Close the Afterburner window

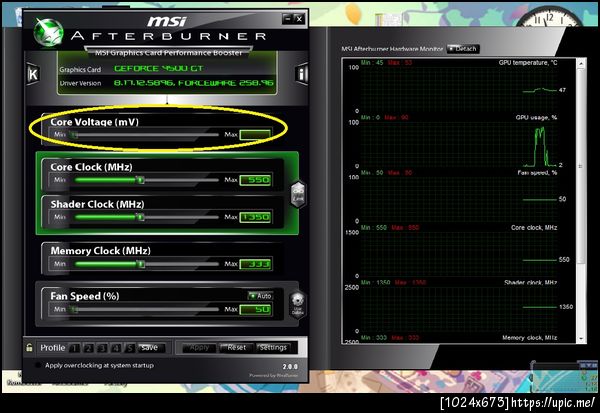click(300, 18)
